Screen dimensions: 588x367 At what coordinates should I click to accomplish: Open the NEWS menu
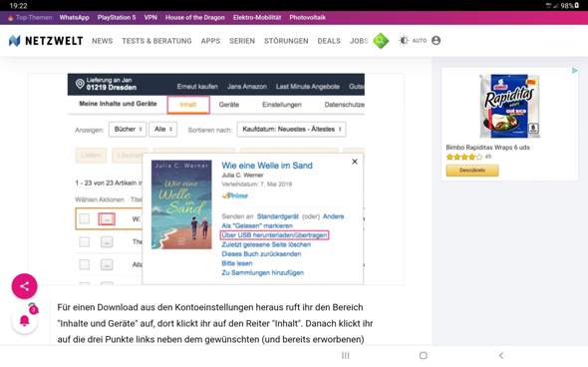(102, 41)
